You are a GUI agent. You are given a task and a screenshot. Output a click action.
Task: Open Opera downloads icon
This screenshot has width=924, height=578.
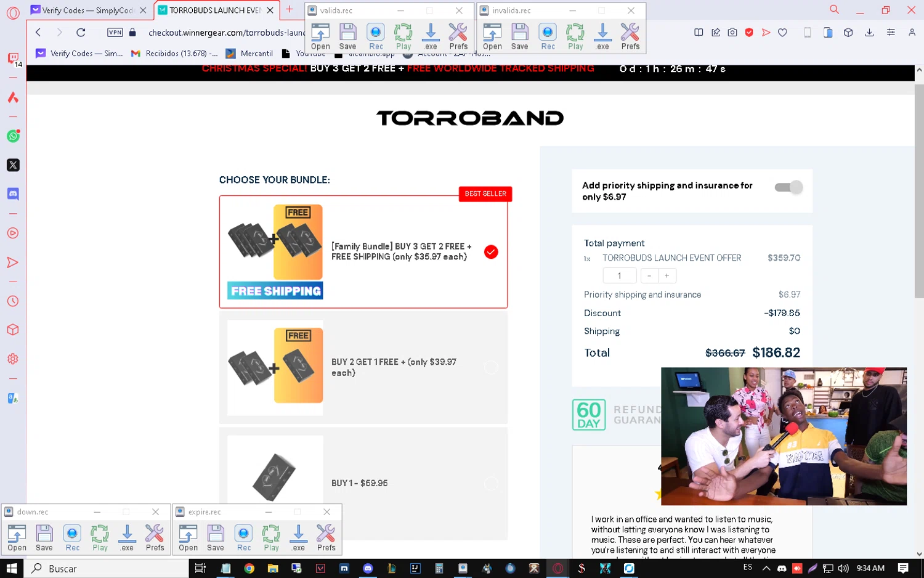pos(869,32)
